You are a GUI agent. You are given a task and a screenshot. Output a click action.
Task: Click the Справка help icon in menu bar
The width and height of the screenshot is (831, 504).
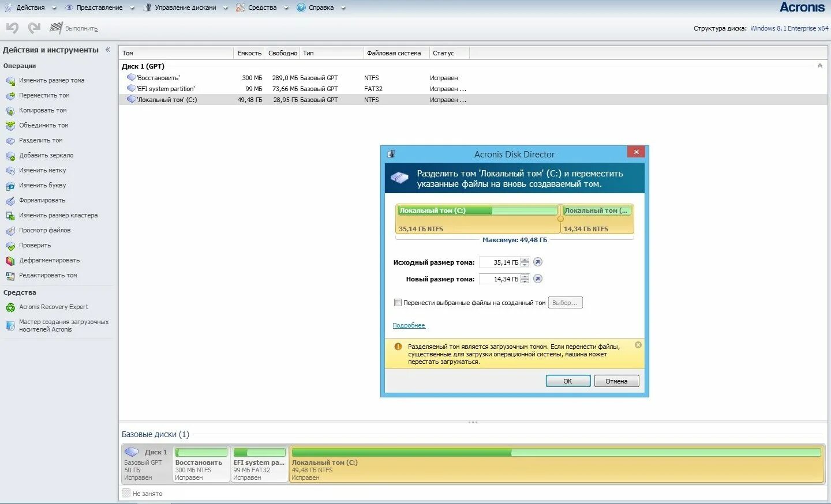(301, 7)
